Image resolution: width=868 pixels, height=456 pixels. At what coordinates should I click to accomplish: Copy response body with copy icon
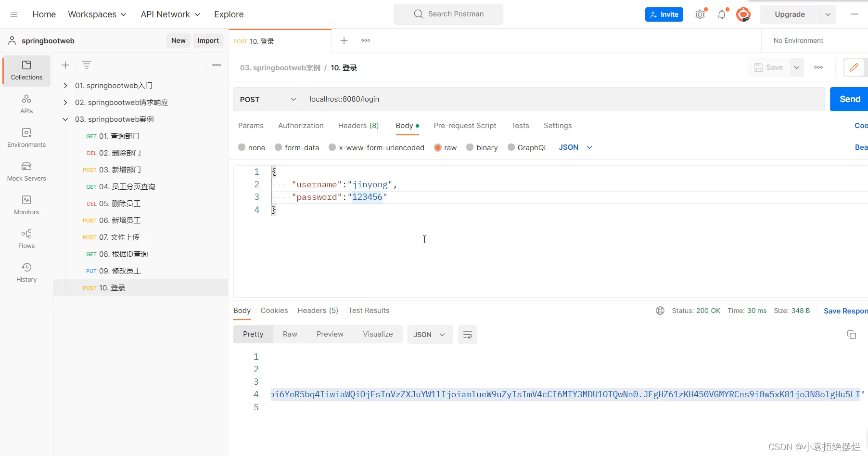[x=852, y=335]
